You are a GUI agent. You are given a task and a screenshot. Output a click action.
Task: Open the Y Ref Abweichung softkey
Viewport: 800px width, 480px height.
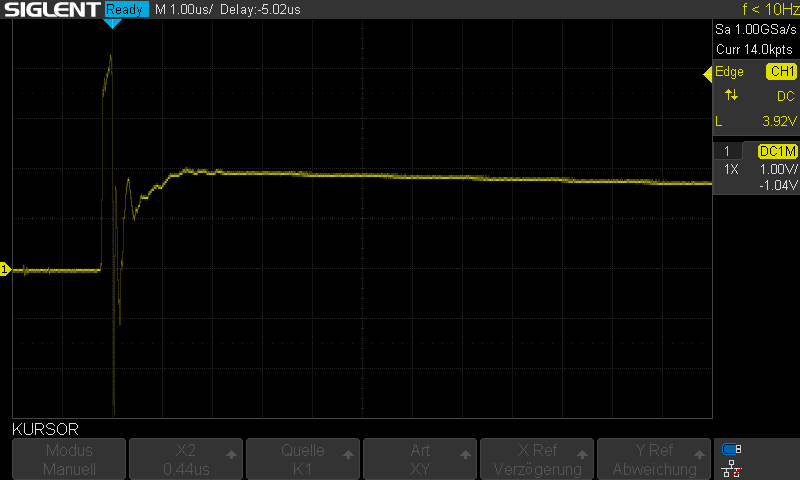click(x=654, y=459)
